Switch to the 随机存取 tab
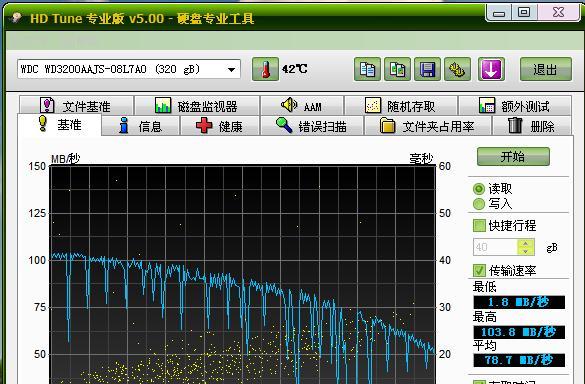This screenshot has height=384, width=585. pos(401,106)
